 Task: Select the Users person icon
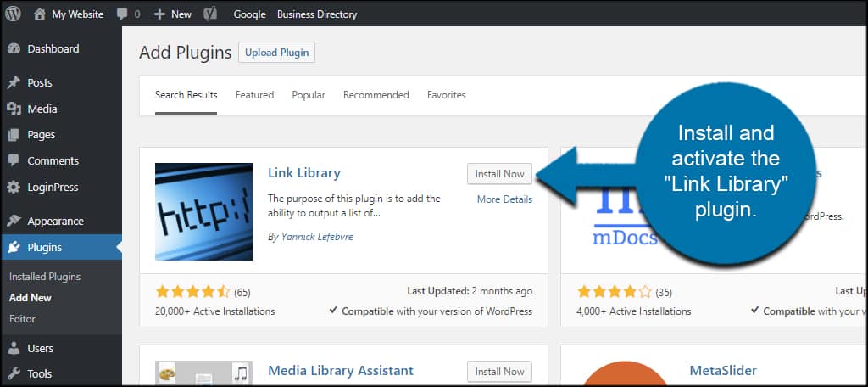coord(14,349)
